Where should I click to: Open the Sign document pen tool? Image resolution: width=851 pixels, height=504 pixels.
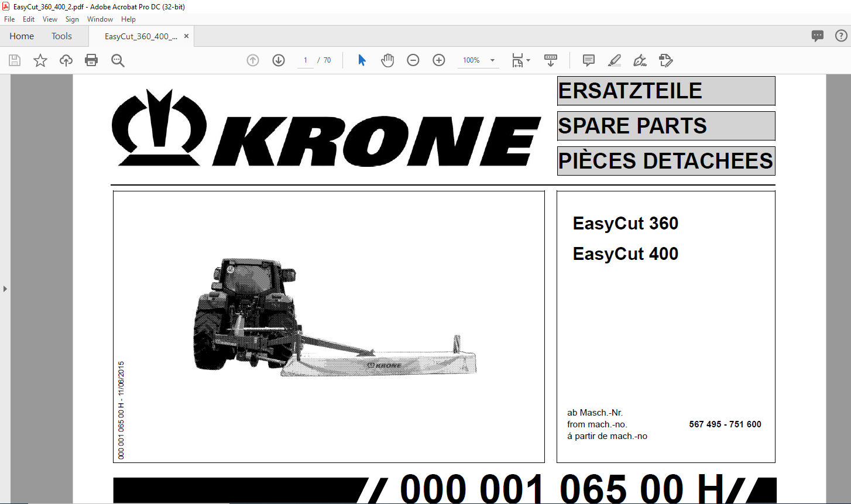(640, 60)
